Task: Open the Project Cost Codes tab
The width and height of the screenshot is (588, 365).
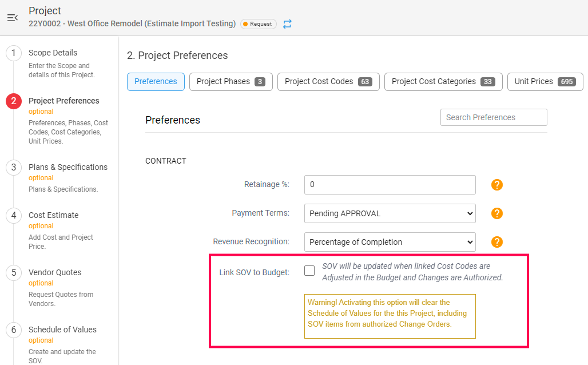Action: (x=328, y=82)
